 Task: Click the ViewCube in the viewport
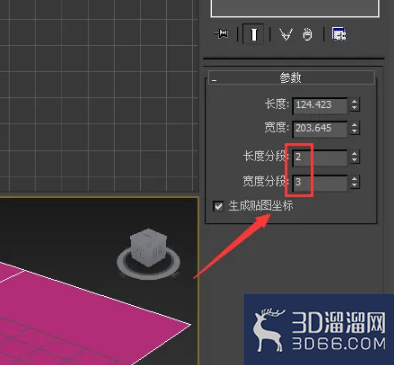(x=148, y=247)
